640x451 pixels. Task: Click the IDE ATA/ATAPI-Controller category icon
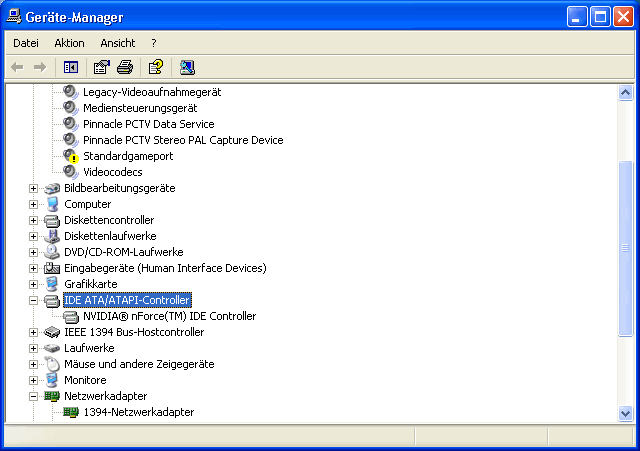pyautogui.click(x=52, y=300)
